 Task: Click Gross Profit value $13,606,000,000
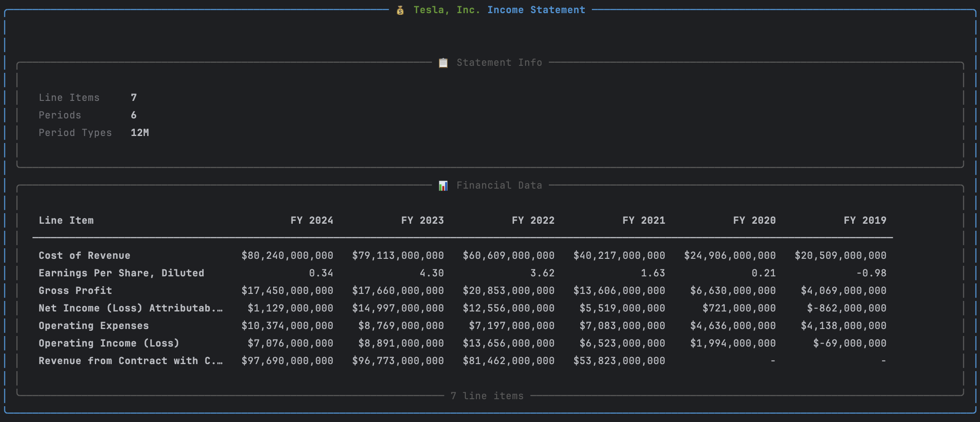click(x=619, y=290)
